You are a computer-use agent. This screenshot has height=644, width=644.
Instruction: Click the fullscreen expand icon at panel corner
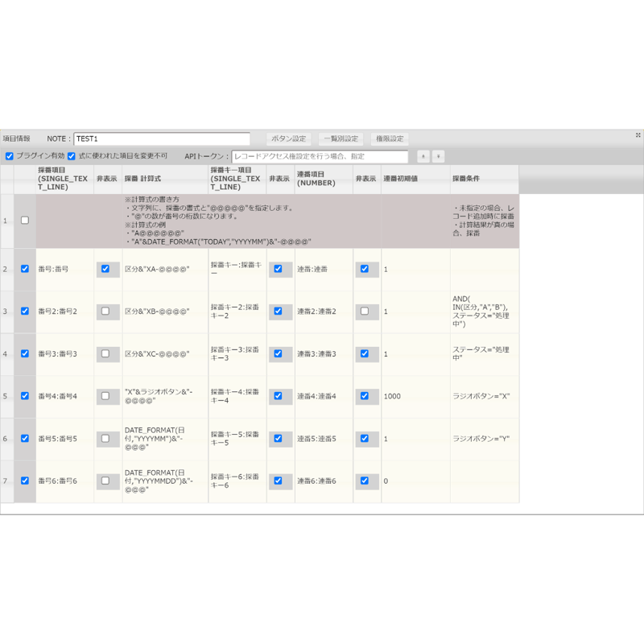(x=638, y=135)
